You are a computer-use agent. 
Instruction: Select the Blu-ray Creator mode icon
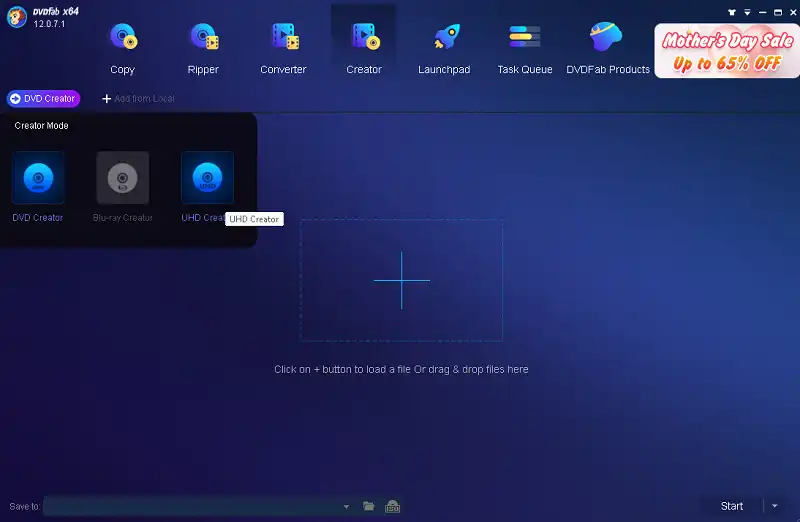[123, 178]
